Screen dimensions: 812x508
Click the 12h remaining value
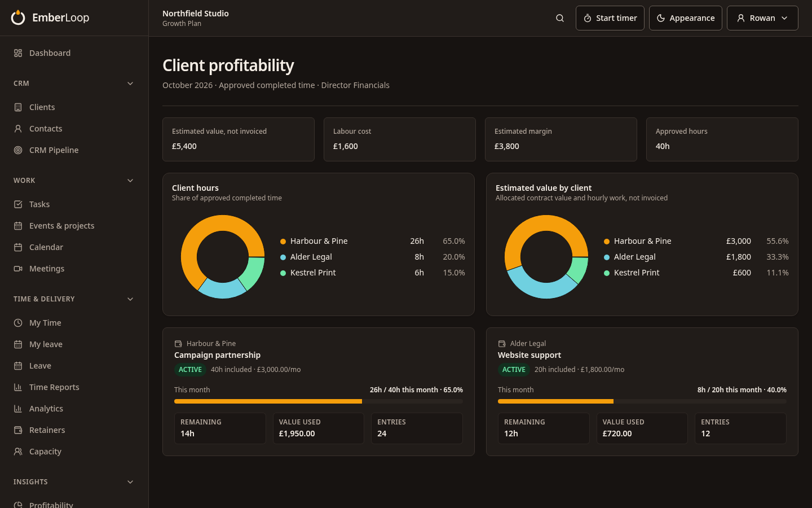[511, 433]
